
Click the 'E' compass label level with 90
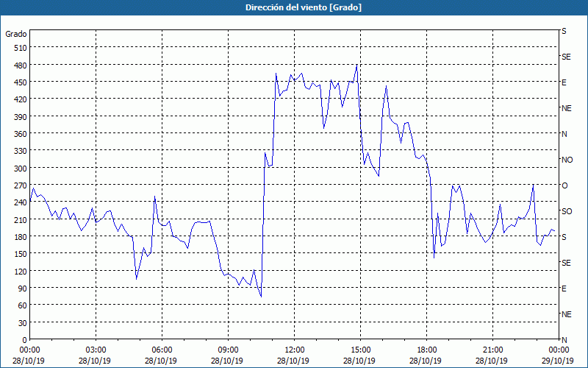(564, 289)
